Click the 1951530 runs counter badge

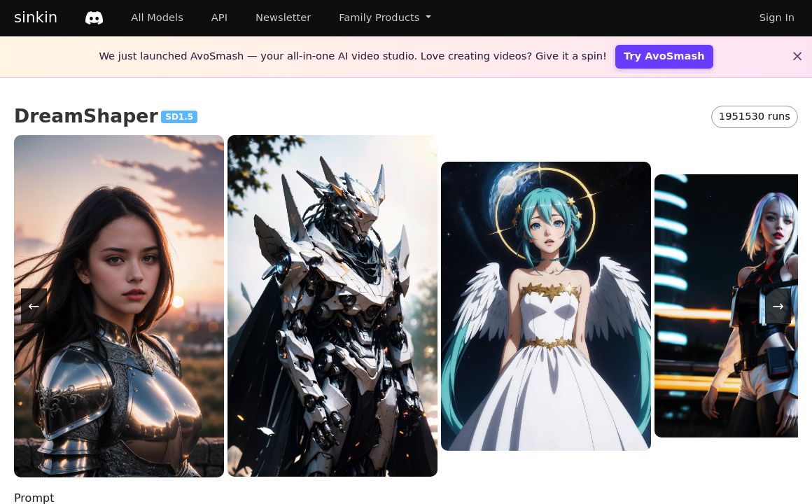[x=754, y=117]
